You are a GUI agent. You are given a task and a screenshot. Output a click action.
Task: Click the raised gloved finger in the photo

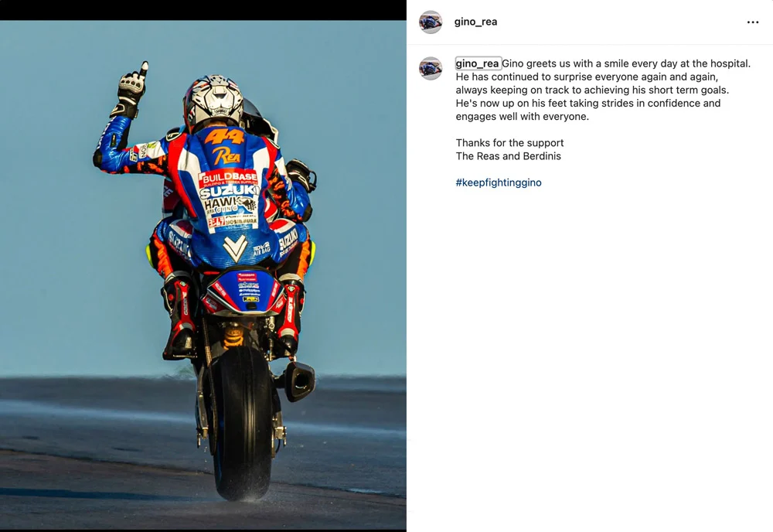[144, 70]
